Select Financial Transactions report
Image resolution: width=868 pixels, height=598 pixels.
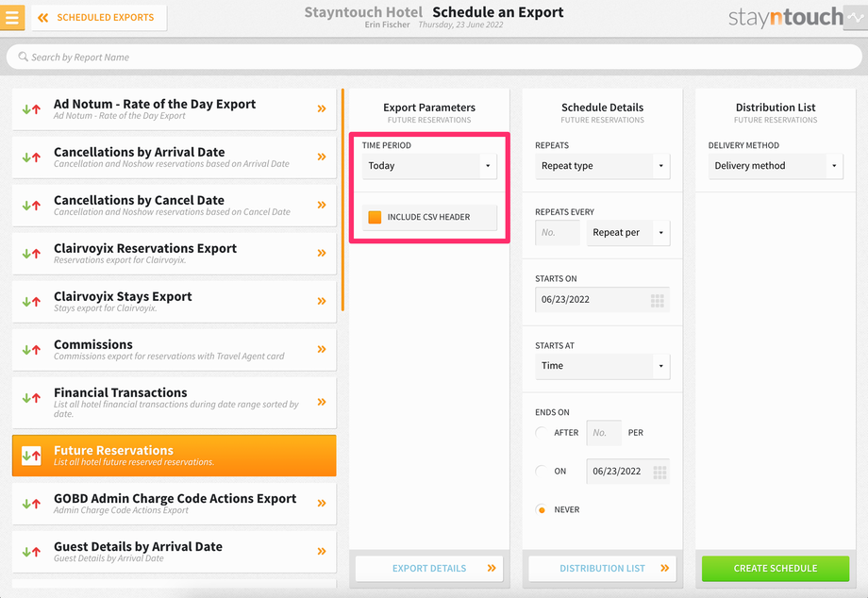coord(174,403)
